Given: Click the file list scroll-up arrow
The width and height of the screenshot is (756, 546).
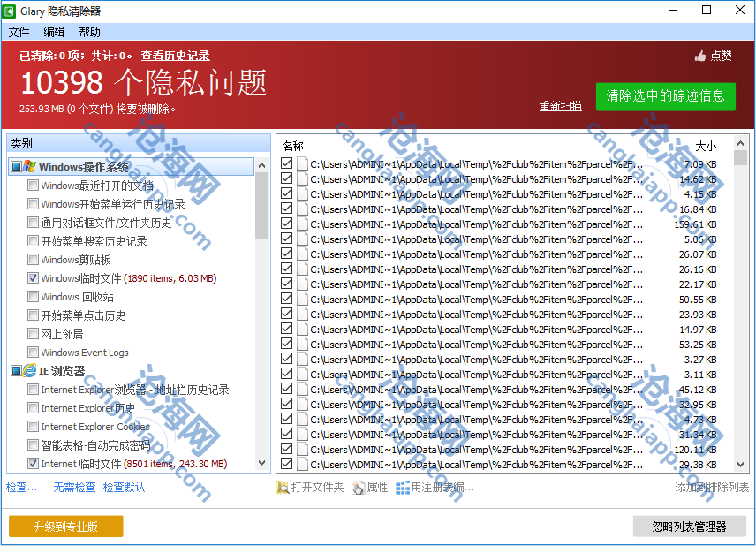Looking at the screenshot, I should 741,143.
